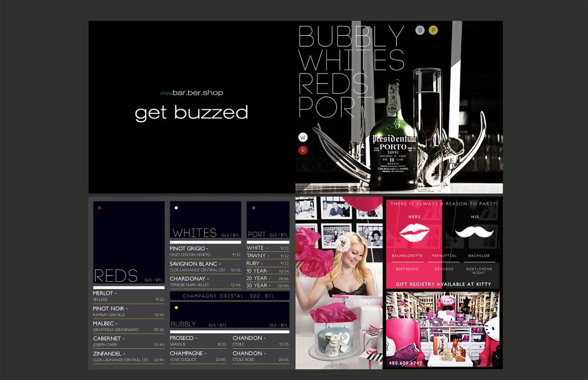The image size is (588, 380).
Task: Click the minibar.ber.shop logo text
Action: (192, 93)
